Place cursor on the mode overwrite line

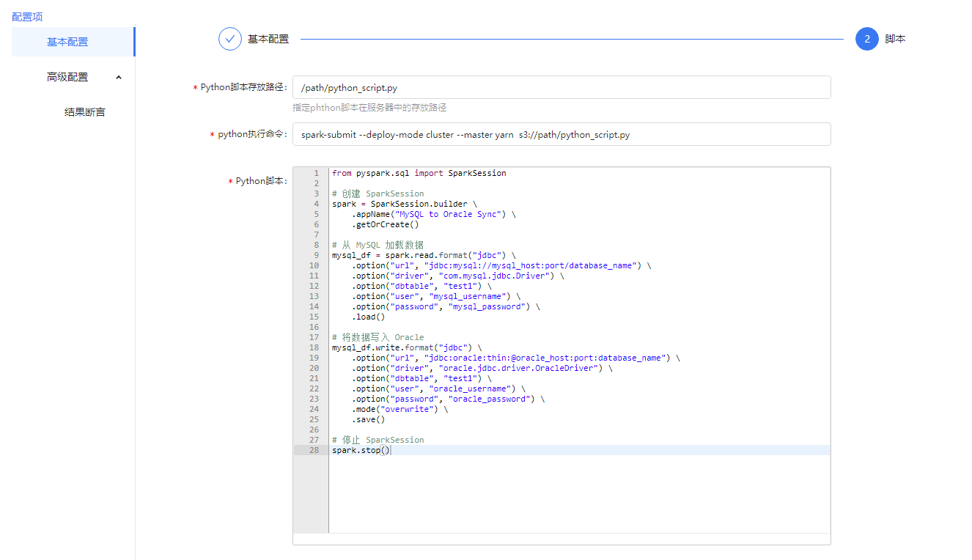pyautogui.click(x=399, y=409)
